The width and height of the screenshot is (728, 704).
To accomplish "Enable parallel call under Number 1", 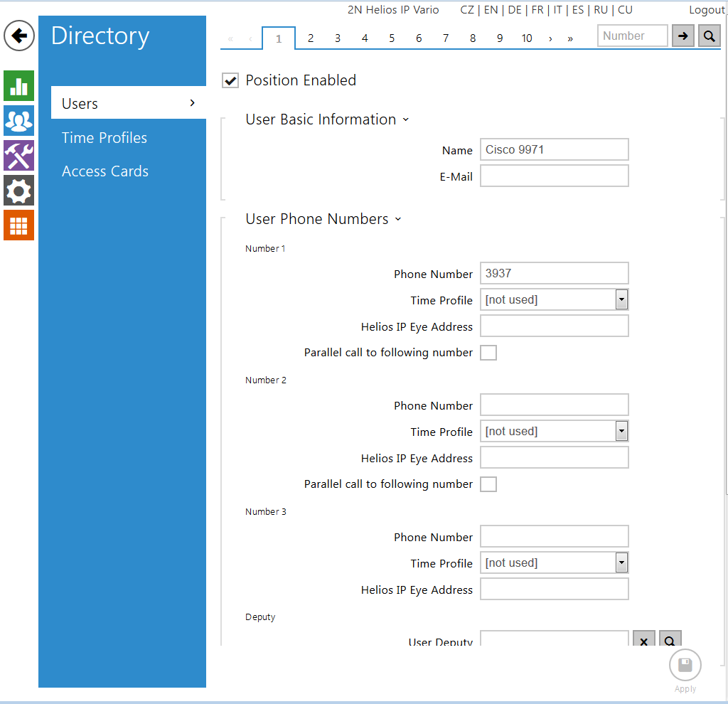I will point(488,353).
